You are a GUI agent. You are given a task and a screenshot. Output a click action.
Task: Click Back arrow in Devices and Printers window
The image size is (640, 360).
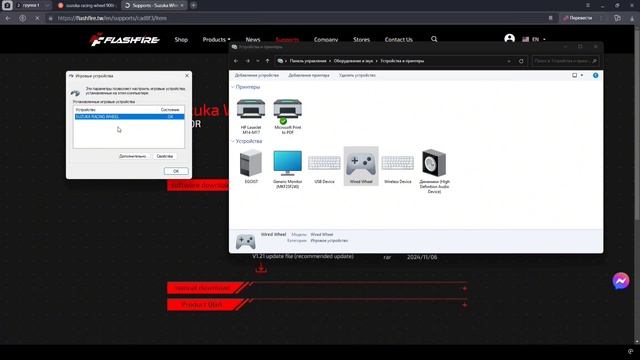click(236, 61)
